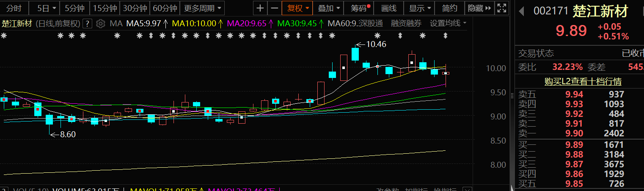Switch to 简约 simple mode
644x191 pixels.
[x=449, y=8]
